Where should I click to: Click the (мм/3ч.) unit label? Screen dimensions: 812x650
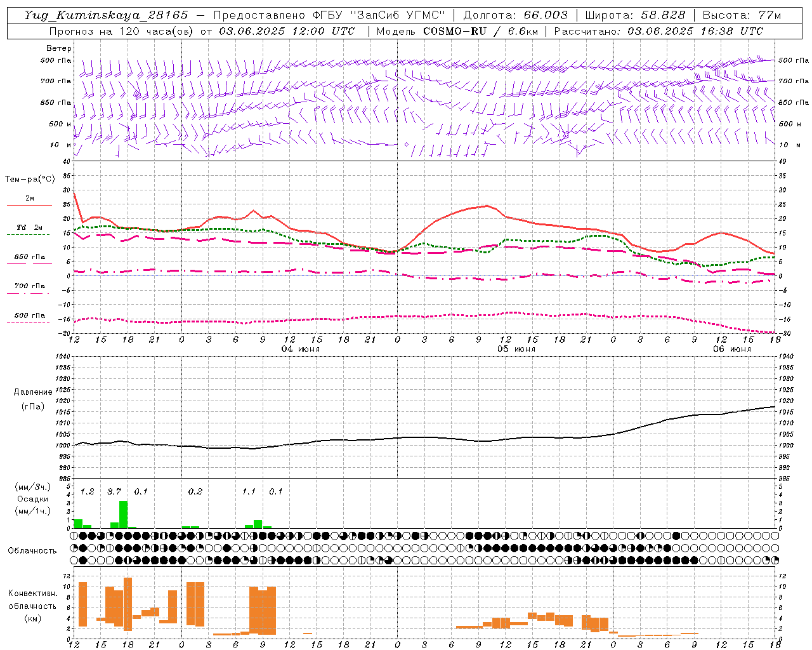32,487
